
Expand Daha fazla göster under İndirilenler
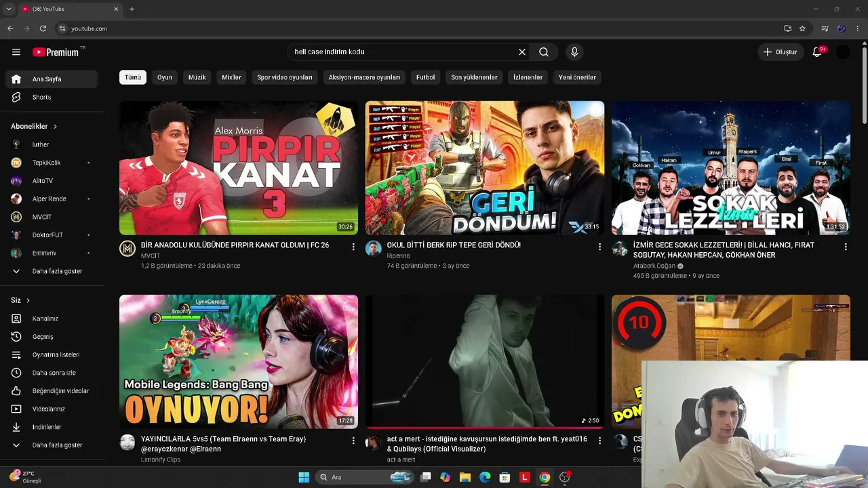pyautogui.click(x=52, y=445)
